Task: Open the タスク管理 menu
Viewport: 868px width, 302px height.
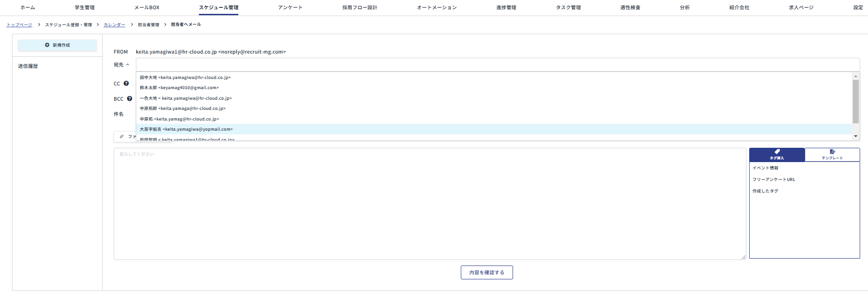Action: tap(568, 7)
